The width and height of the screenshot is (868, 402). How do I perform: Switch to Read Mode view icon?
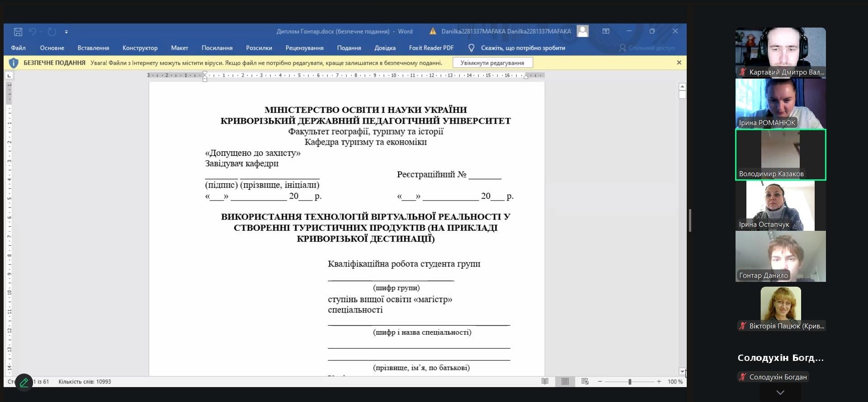[x=545, y=382]
